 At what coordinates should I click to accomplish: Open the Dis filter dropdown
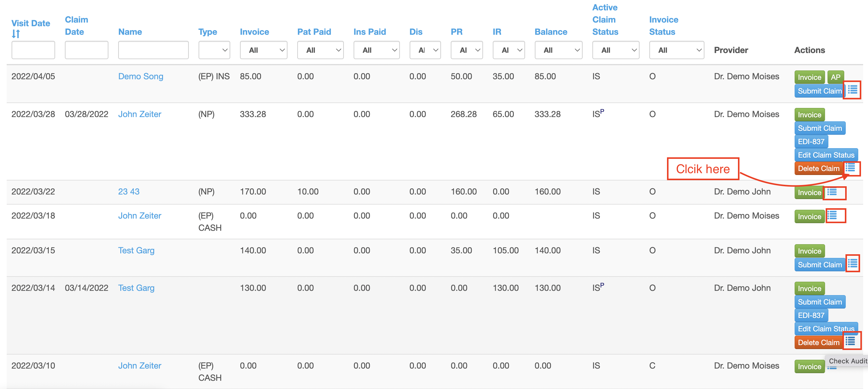pos(425,50)
